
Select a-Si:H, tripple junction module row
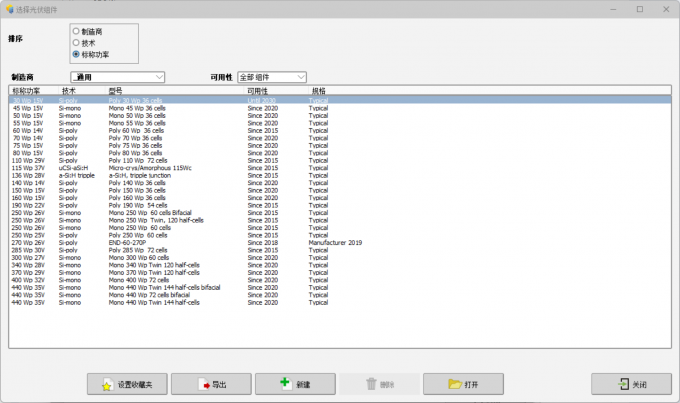pos(148,175)
